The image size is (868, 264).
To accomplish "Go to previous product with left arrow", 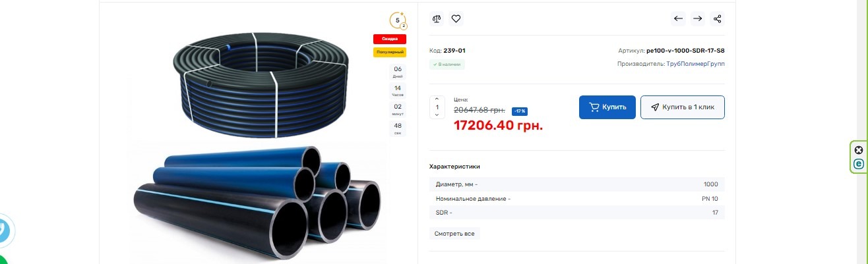I will pyautogui.click(x=678, y=18).
